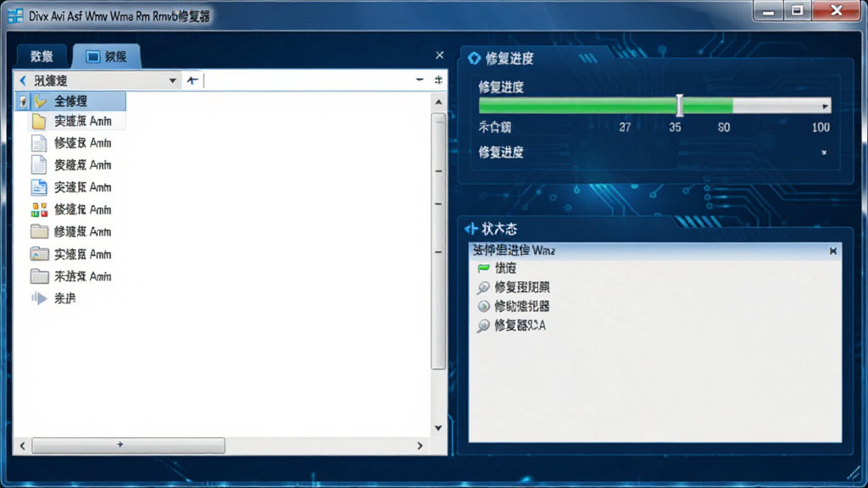This screenshot has height=488, width=868.
Task: Click the horizontal scrollbar left arrow
Action: (23, 446)
